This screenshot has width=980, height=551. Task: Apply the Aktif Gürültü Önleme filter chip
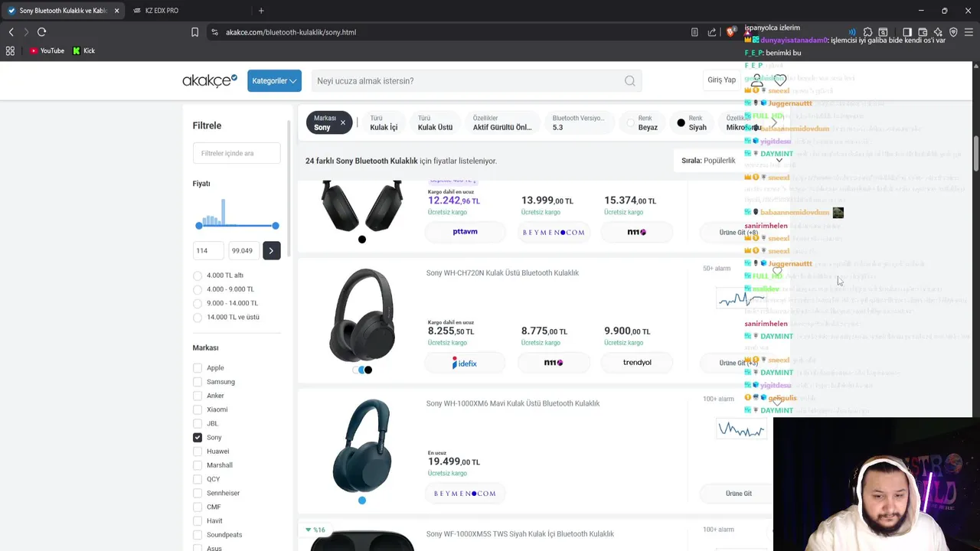tap(501, 123)
